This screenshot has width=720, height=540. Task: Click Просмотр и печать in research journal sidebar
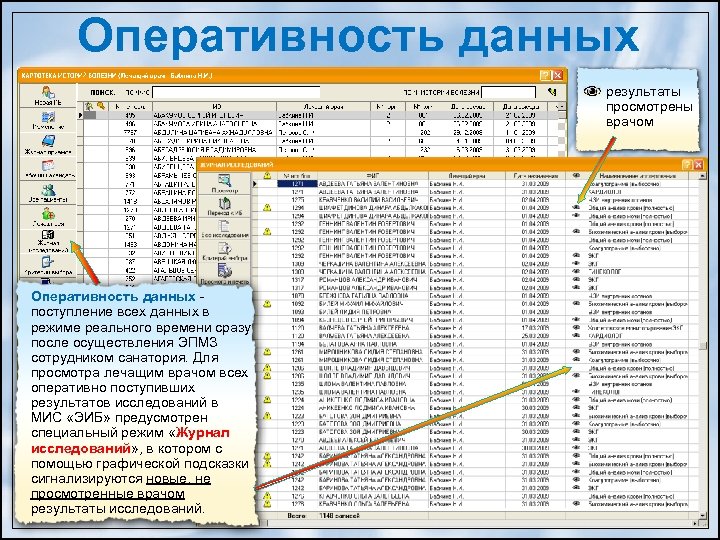point(225,274)
